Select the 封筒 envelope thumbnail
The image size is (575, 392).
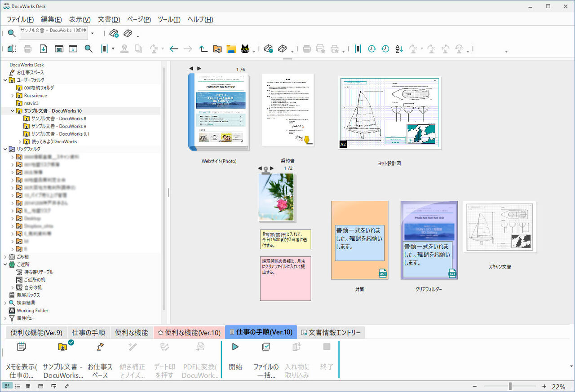[359, 240]
